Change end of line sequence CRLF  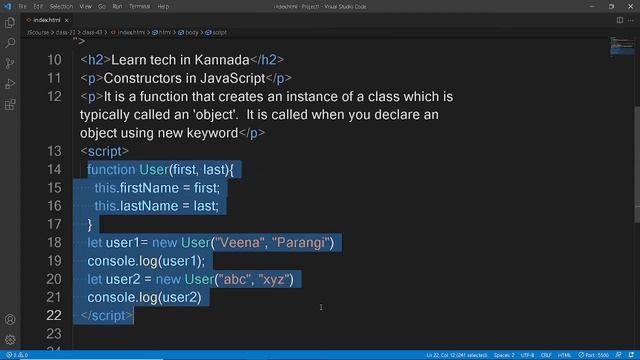546,355
